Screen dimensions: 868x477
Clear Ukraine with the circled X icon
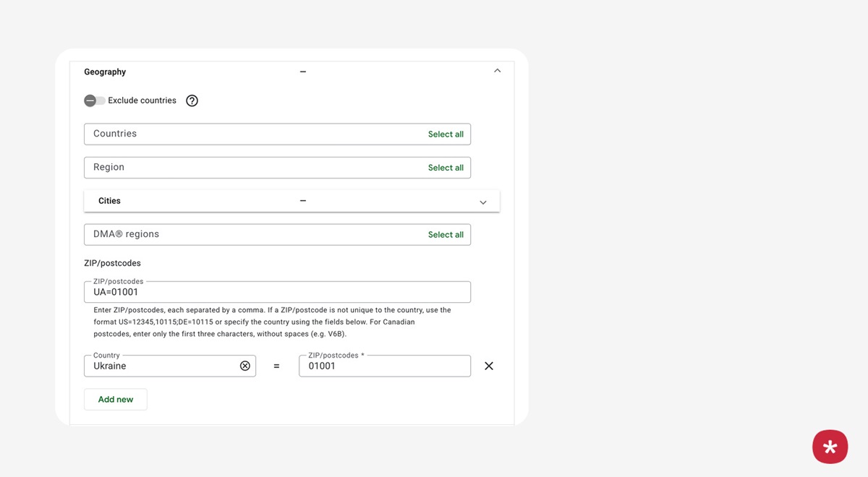tap(245, 366)
